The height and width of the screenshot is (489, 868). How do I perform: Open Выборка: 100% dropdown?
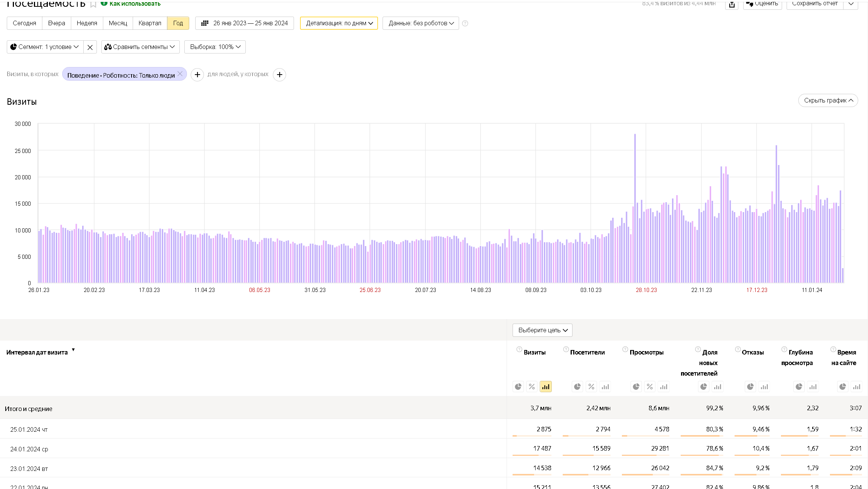[215, 47]
